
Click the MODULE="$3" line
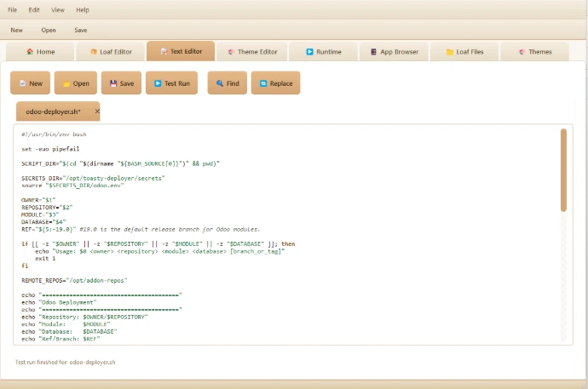(x=40, y=215)
